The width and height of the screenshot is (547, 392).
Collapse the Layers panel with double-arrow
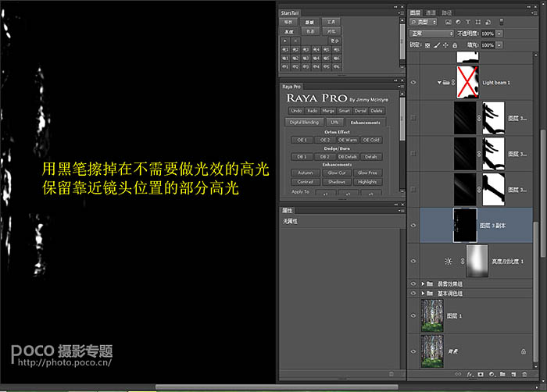pos(529,6)
